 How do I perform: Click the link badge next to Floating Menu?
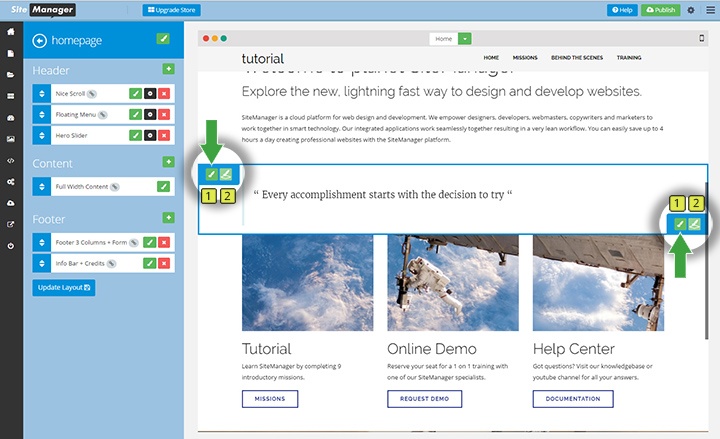point(103,115)
